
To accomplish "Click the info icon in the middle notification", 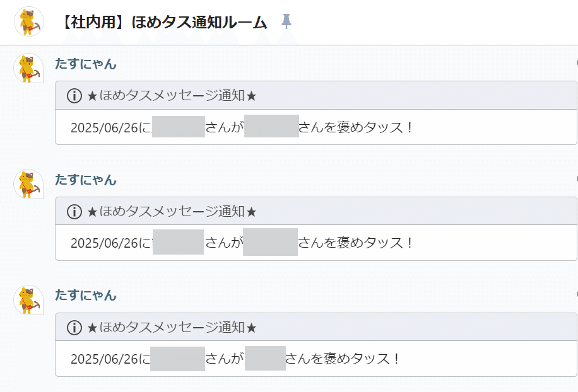I will (x=74, y=212).
